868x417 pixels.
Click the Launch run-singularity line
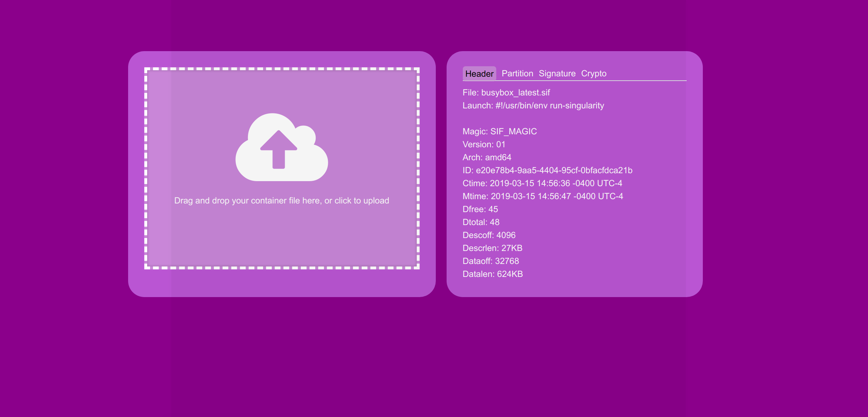[x=533, y=106]
